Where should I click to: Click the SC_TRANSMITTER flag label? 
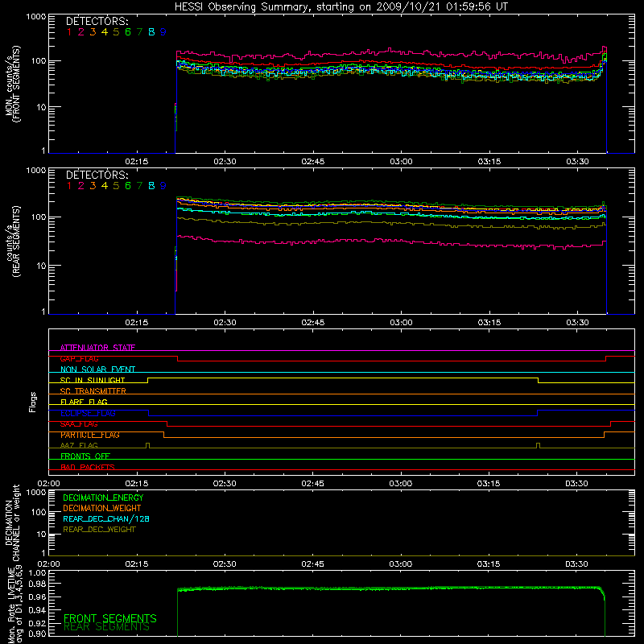[93, 391]
